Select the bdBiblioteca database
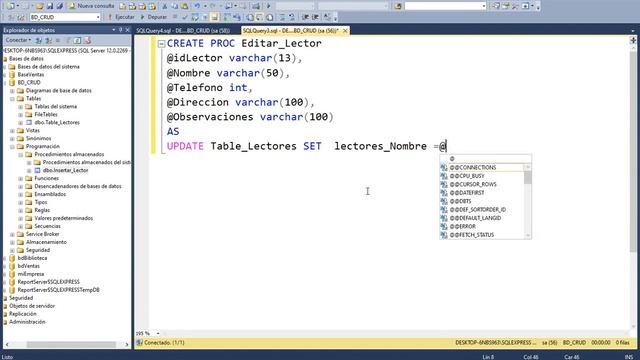 click(32, 258)
